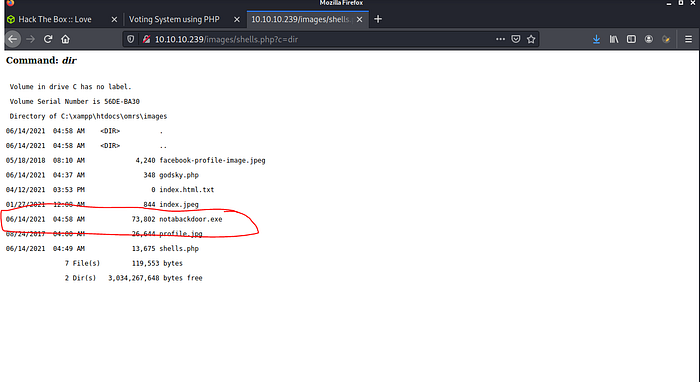700x382 pixels.
Task: Click facebook-profile-image.jpeg file name
Action: [212, 160]
